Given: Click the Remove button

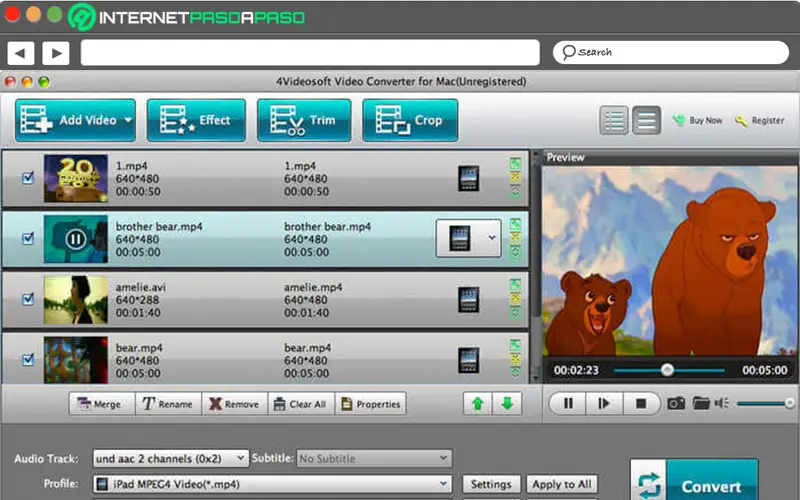Looking at the screenshot, I should [x=235, y=404].
